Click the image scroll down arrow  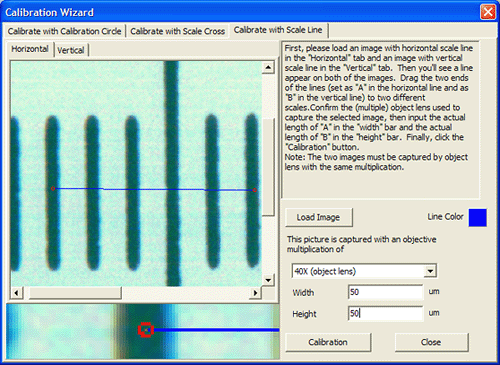268,280
